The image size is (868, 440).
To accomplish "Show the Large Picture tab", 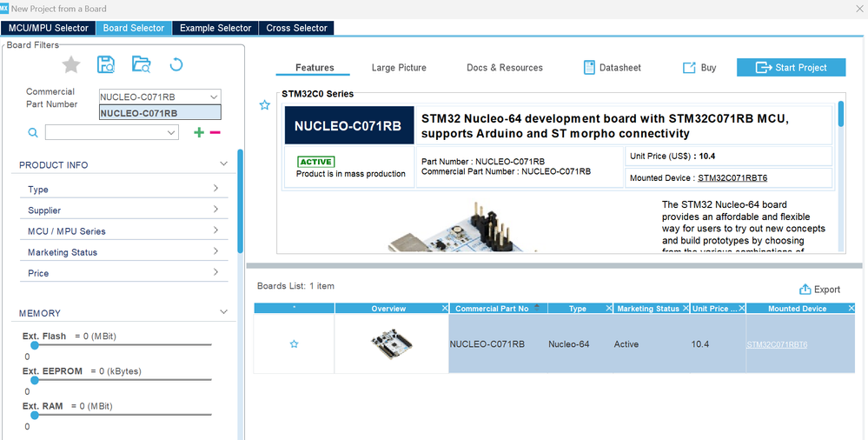I will click(399, 68).
